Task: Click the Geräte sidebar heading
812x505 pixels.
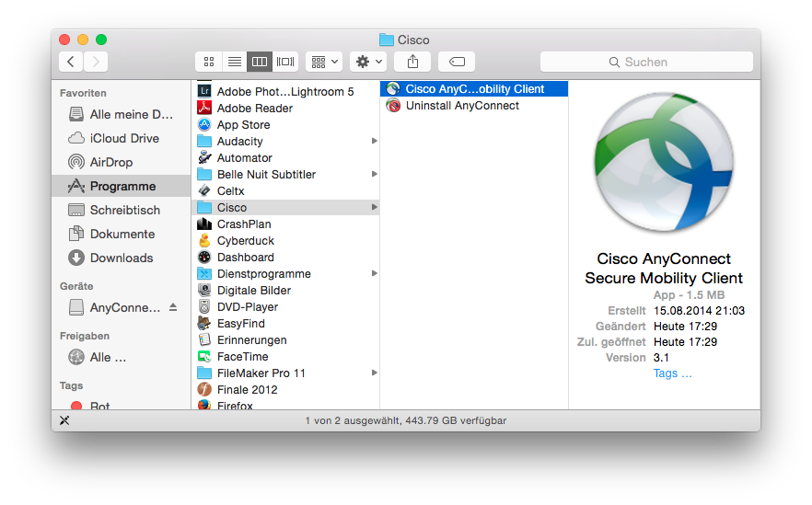Action: (76, 286)
